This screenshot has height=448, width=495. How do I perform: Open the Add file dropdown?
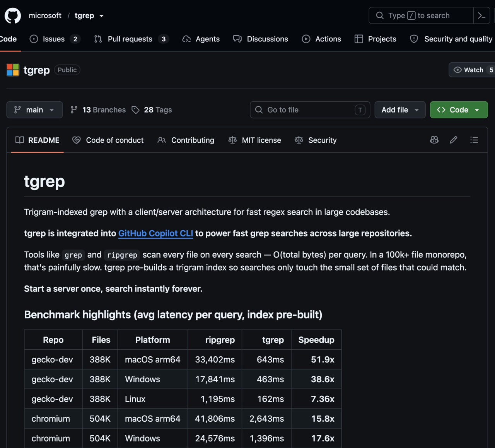coord(400,110)
